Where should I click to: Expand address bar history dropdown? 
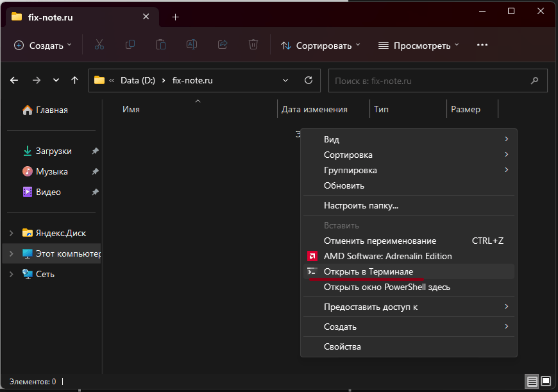285,80
